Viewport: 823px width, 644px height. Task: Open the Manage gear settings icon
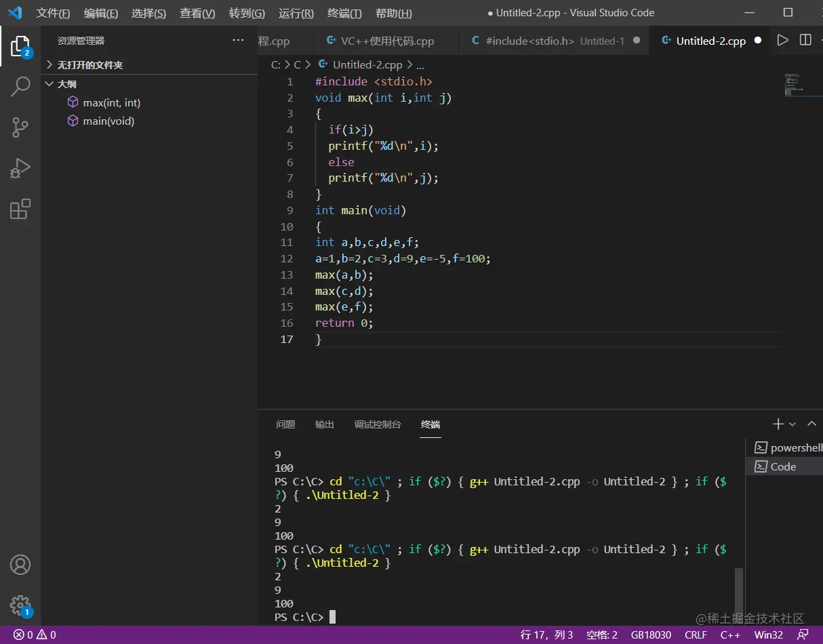[x=20, y=605]
